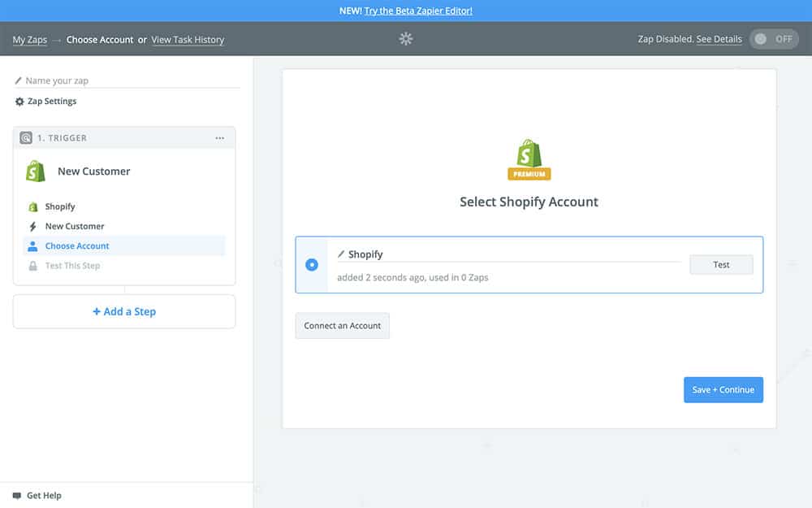Viewport: 812px width, 508px height.
Task: Toggle the Zap OFF switch on
Action: point(773,39)
